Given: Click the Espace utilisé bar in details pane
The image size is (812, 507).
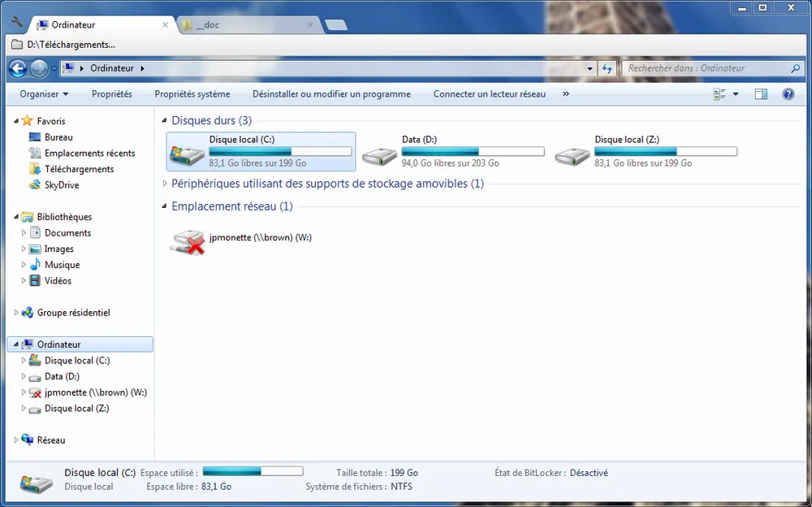Looking at the screenshot, I should point(253,471).
